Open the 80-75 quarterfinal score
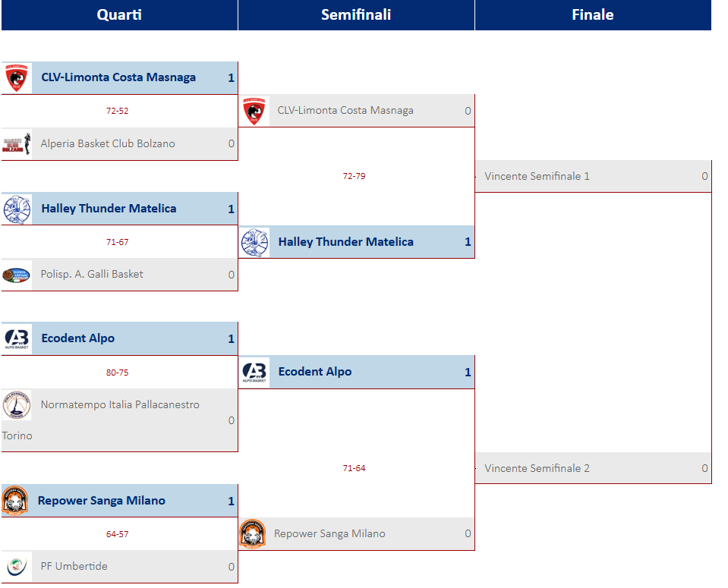 [117, 373]
